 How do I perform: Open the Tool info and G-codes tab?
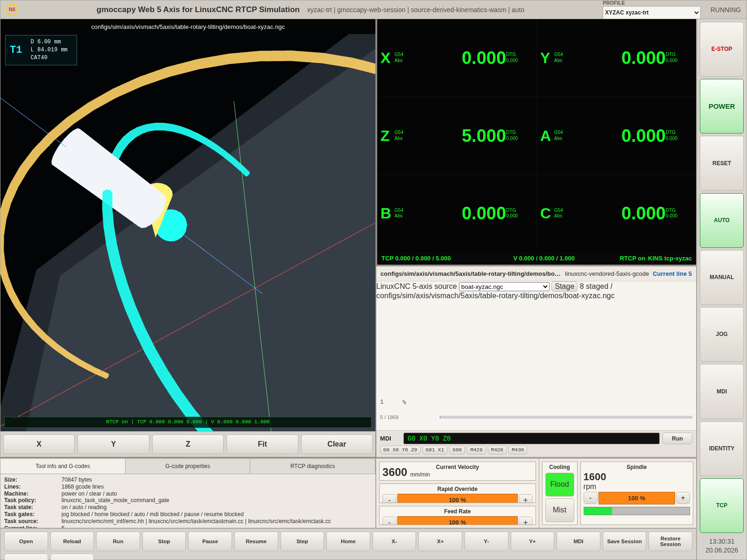click(63, 466)
